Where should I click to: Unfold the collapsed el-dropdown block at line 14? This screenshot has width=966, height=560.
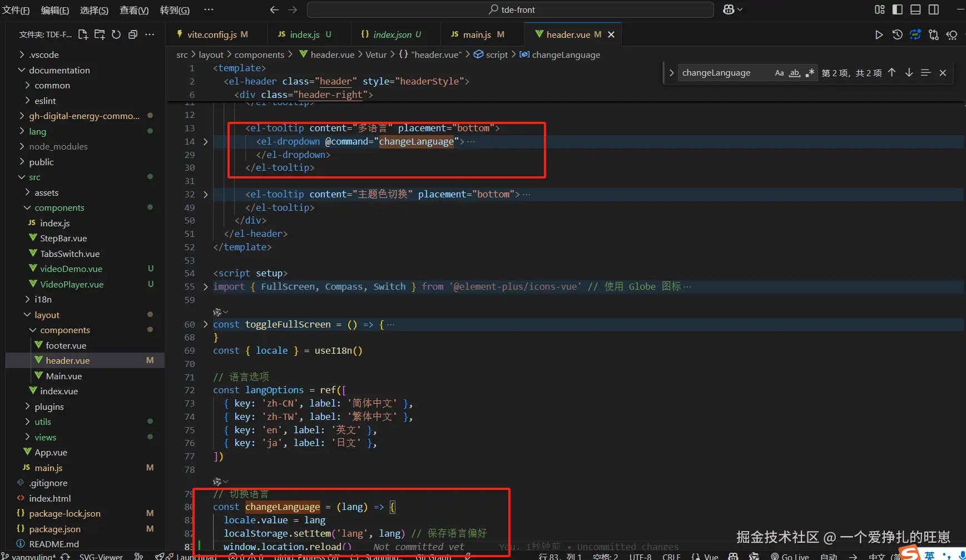click(205, 142)
